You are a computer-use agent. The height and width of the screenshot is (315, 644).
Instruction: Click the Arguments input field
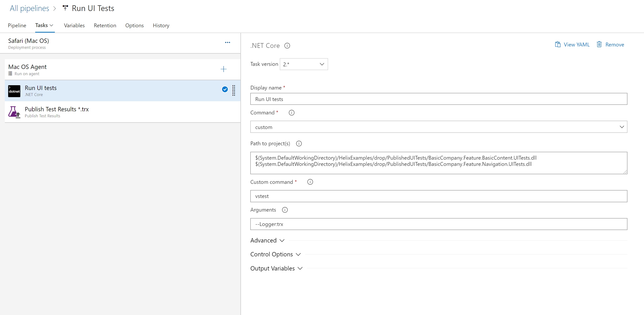439,224
